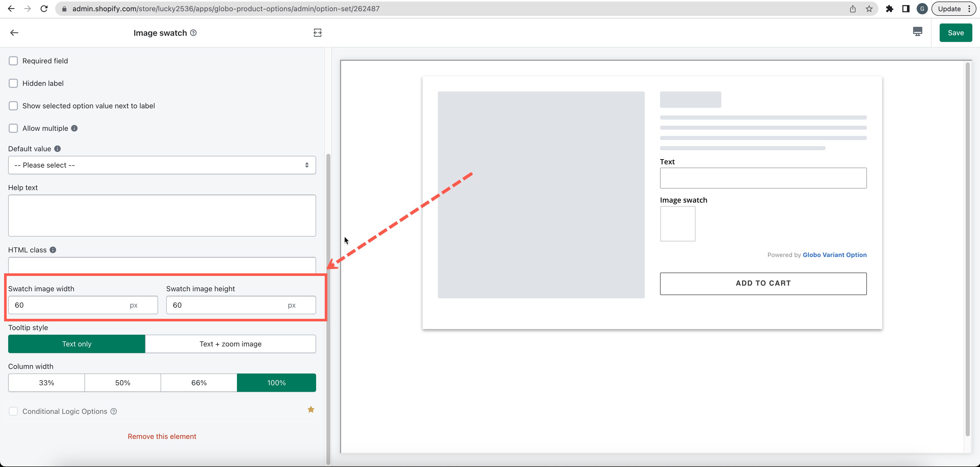Click the info icon next to Default value
Image resolution: width=980 pixels, height=467 pixels.
pos(57,148)
